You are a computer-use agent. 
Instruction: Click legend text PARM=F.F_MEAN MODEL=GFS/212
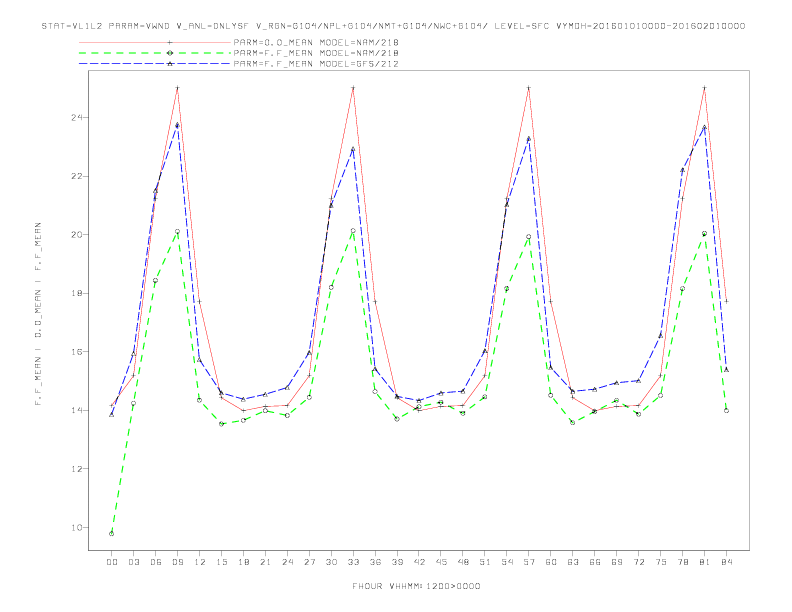316,64
